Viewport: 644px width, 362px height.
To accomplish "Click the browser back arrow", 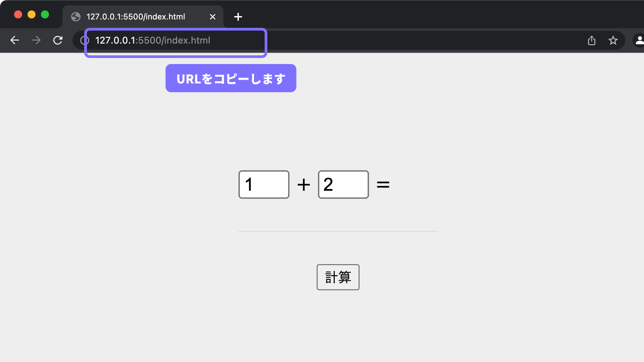I will click(15, 40).
